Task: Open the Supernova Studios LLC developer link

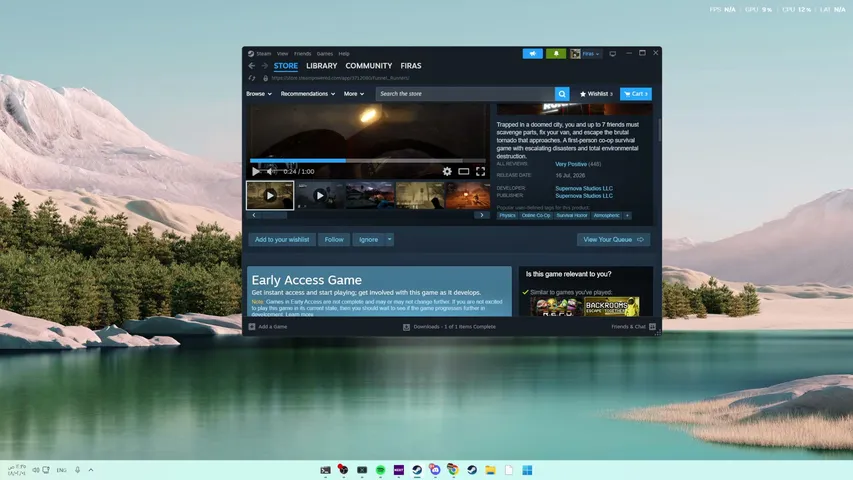Action: point(584,188)
